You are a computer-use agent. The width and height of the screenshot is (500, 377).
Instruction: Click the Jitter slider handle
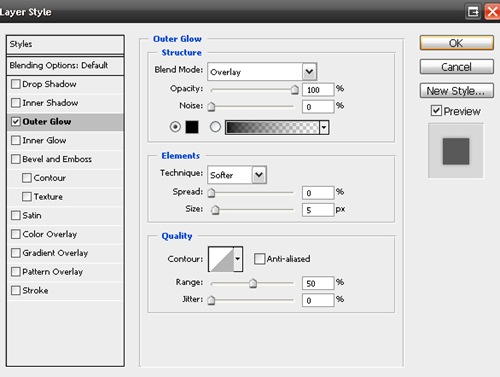tap(211, 300)
